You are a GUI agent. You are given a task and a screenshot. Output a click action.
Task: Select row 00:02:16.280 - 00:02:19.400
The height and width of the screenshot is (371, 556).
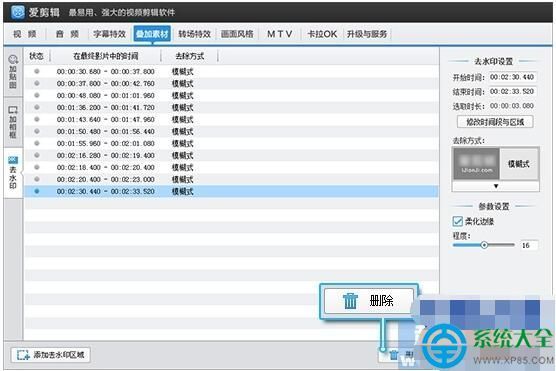[x=231, y=156]
